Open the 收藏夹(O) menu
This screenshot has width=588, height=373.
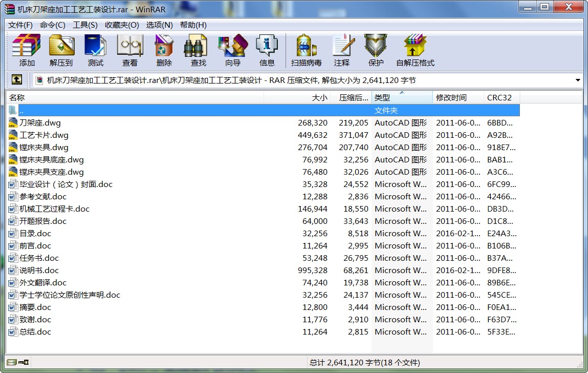[122, 25]
